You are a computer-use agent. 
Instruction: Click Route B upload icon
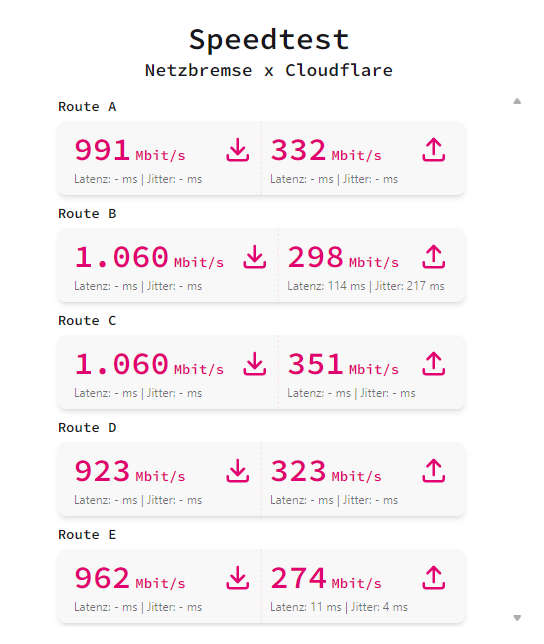tap(434, 257)
